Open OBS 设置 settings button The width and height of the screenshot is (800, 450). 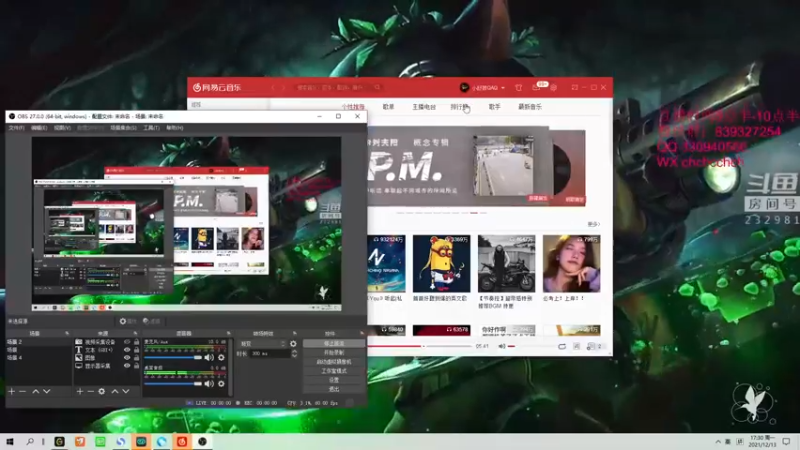(334, 380)
